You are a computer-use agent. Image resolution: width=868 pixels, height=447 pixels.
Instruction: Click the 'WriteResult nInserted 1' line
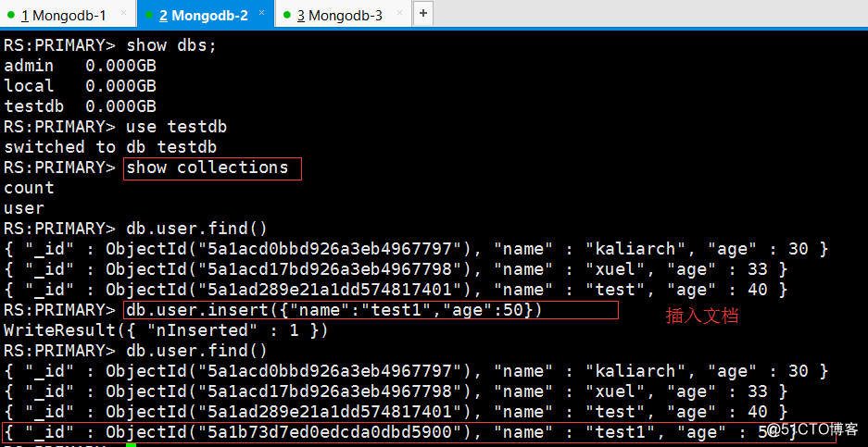coord(166,330)
